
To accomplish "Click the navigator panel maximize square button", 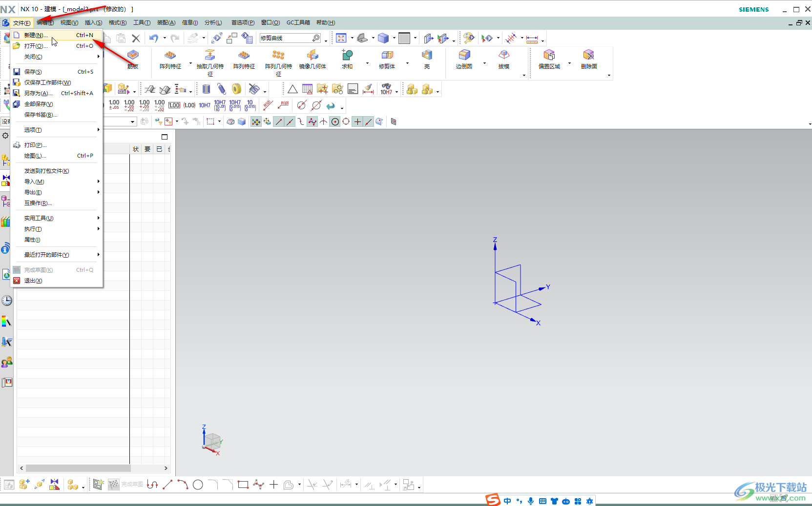I will pos(165,137).
